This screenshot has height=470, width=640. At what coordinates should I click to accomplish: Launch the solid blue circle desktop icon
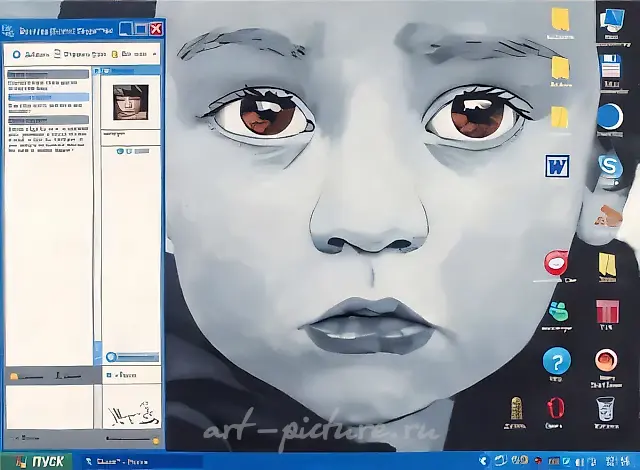(610, 118)
